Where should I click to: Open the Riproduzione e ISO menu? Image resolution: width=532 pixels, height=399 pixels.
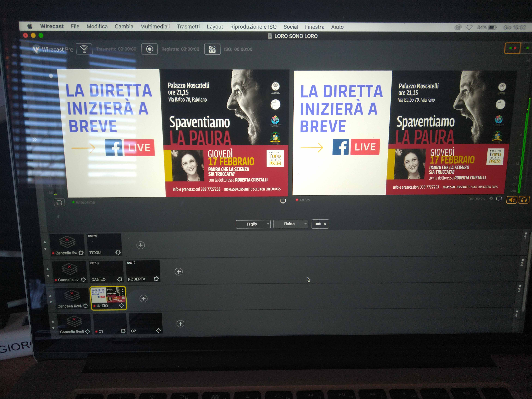pyautogui.click(x=253, y=27)
